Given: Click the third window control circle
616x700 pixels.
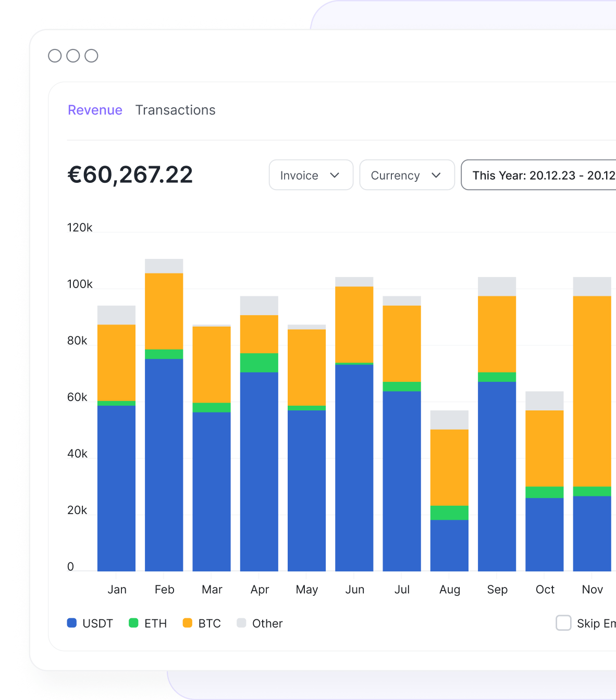Looking at the screenshot, I should 91,56.
